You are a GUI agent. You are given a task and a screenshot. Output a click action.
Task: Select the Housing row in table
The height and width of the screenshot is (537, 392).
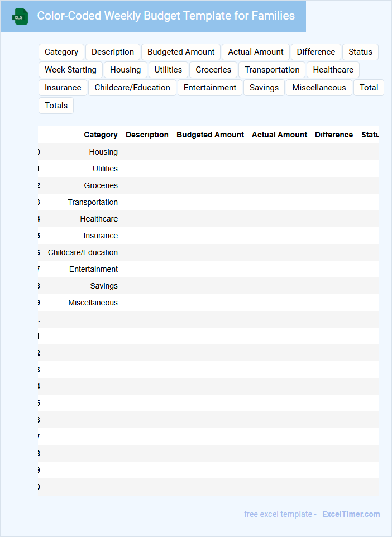coord(103,152)
